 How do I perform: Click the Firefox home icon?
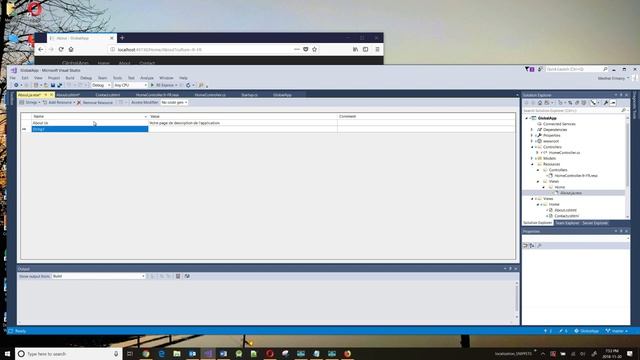(71, 49)
